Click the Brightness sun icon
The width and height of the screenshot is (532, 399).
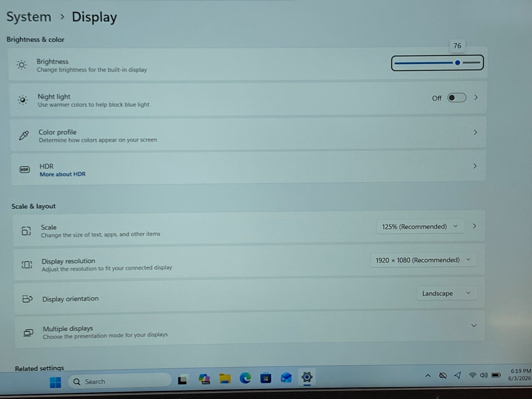tap(22, 65)
